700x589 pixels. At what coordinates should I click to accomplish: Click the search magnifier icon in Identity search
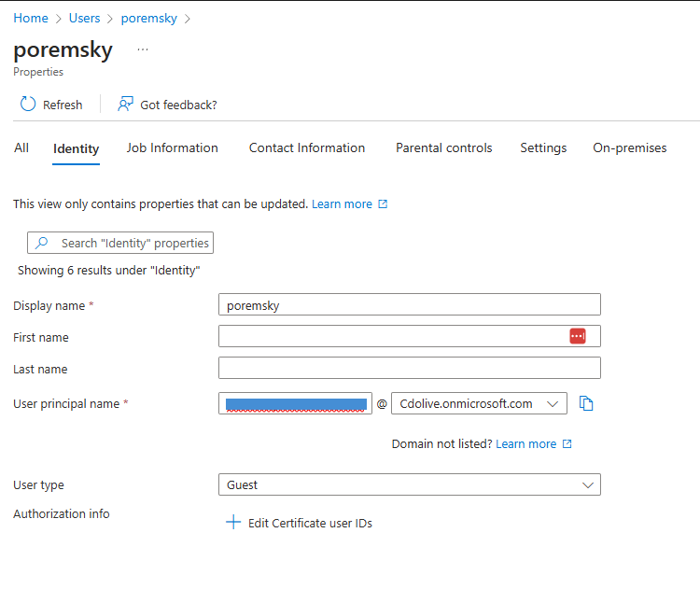[x=41, y=243]
